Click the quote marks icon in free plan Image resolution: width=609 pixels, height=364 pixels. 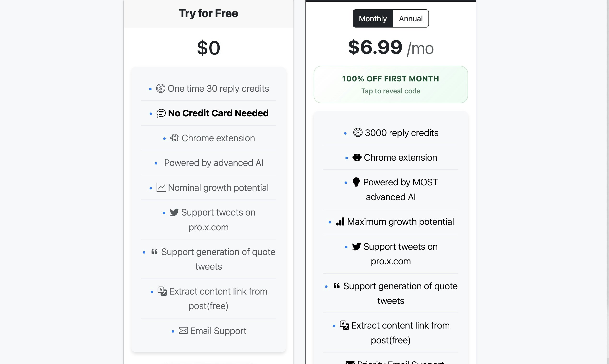(x=154, y=251)
